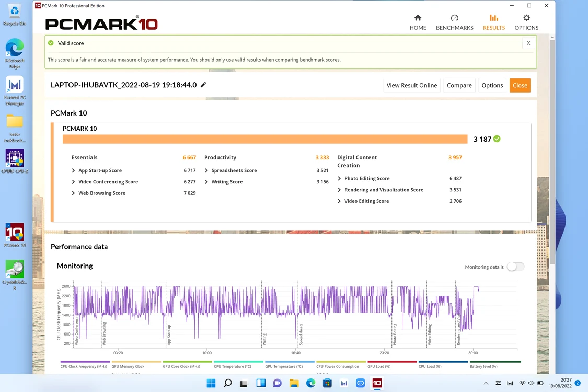Open Huawei PC Manager desktop shortcut
This screenshot has height=392, width=588.
[15, 91]
